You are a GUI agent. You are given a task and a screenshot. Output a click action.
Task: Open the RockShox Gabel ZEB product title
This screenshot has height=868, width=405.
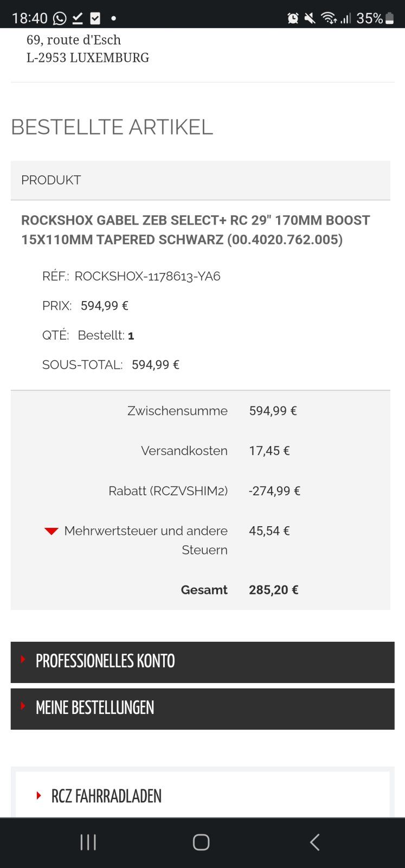click(x=195, y=229)
